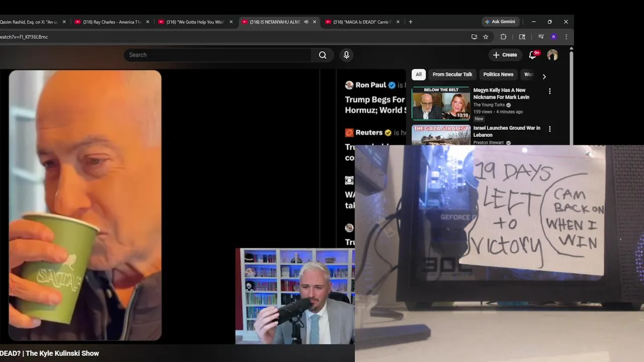Close the IS NETANYAHU ALIVE tab
The height and width of the screenshot is (362, 644).
314,22
